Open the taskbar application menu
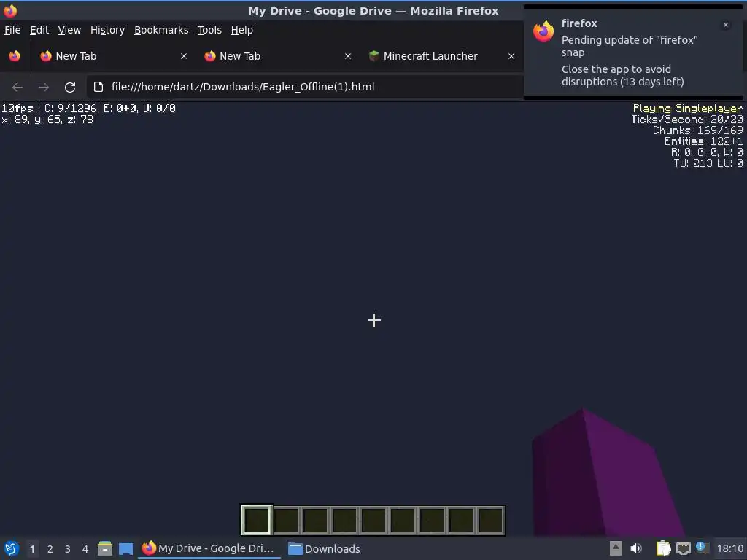 (12, 548)
